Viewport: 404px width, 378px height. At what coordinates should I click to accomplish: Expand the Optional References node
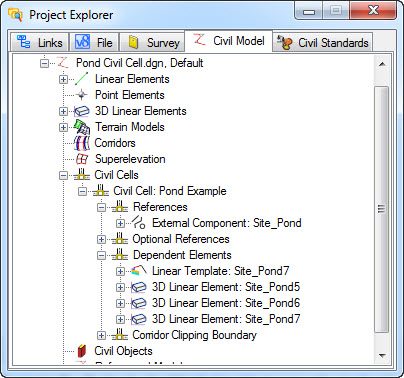[x=101, y=239]
